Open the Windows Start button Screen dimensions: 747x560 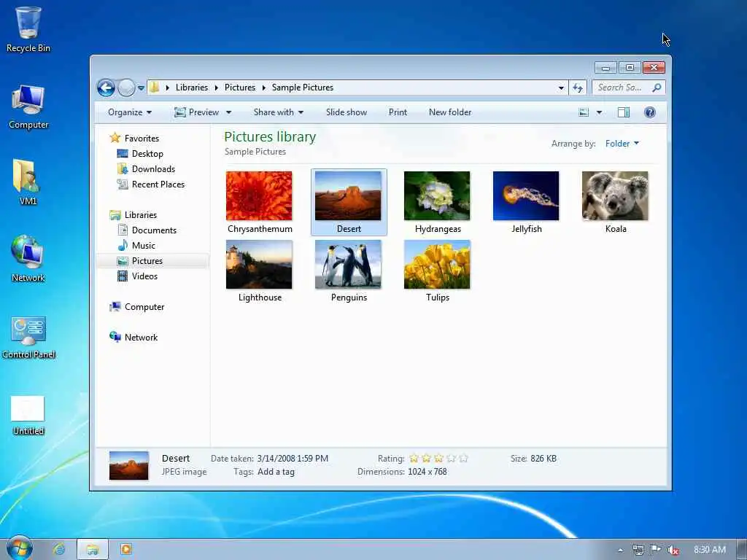tap(20, 548)
